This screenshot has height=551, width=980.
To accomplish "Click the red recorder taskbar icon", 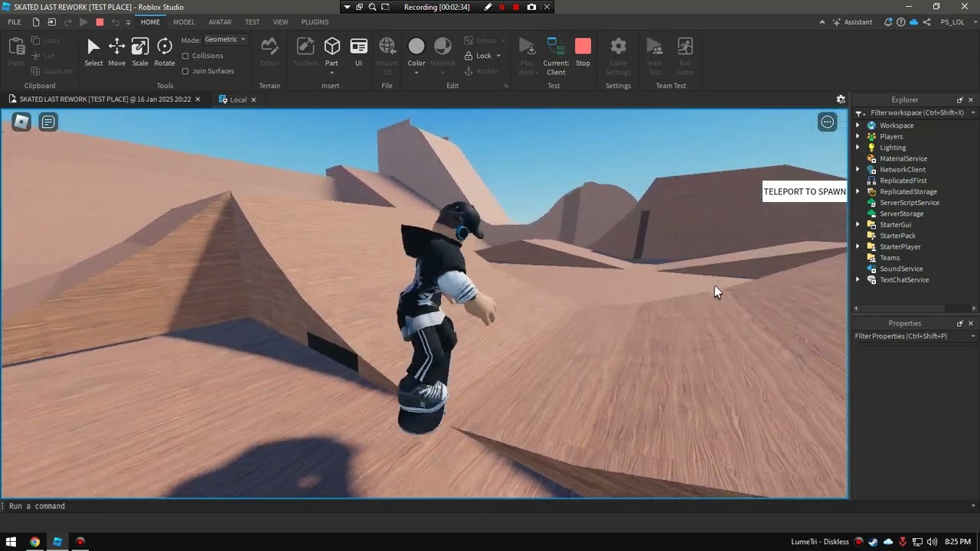I will tap(80, 542).
